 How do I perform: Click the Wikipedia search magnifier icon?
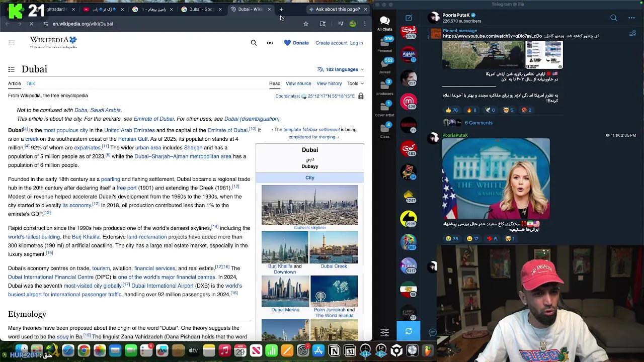point(254,43)
